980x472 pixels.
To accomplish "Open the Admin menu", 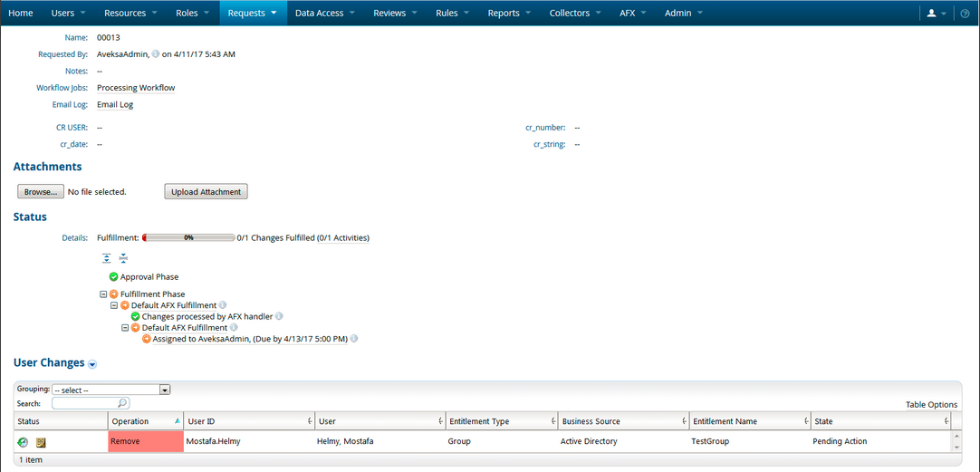I will click(683, 13).
